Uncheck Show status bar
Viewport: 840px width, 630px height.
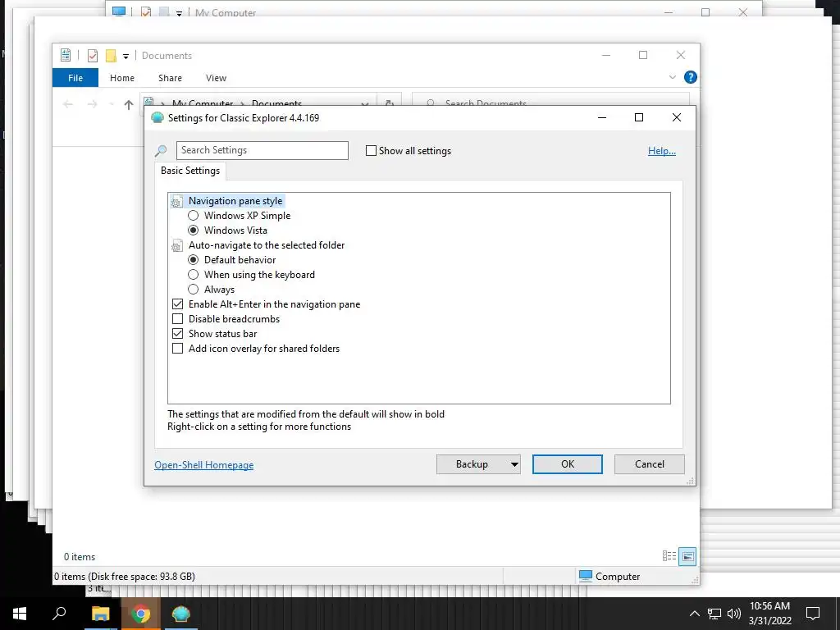click(x=177, y=334)
